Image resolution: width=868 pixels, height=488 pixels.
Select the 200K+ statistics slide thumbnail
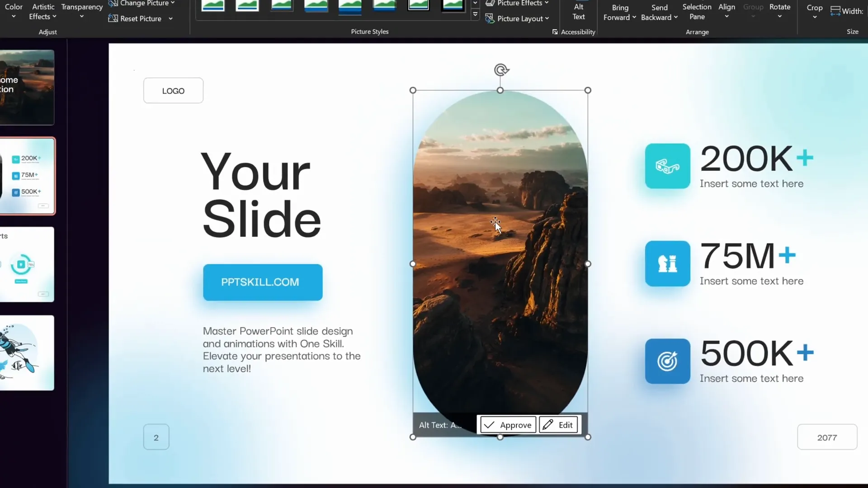click(28, 176)
